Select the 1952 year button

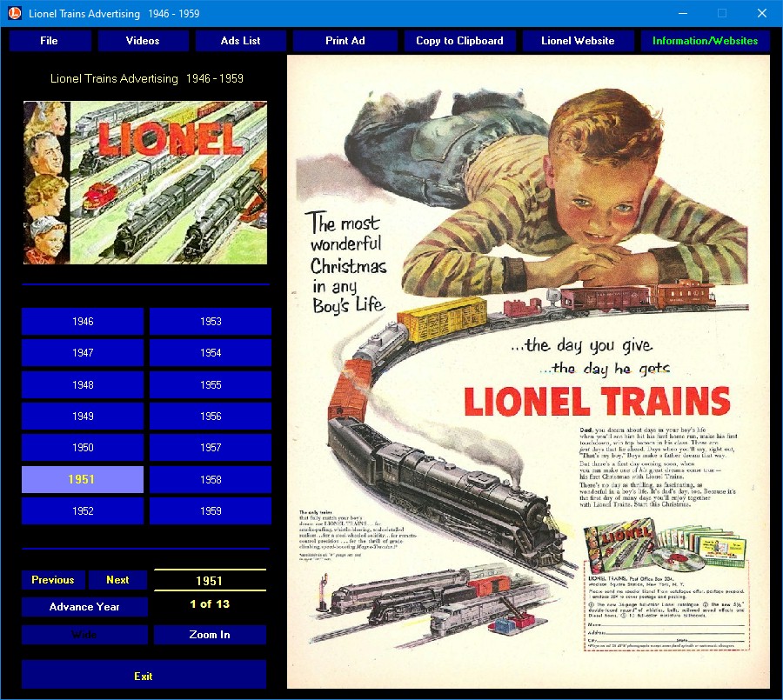pos(83,510)
